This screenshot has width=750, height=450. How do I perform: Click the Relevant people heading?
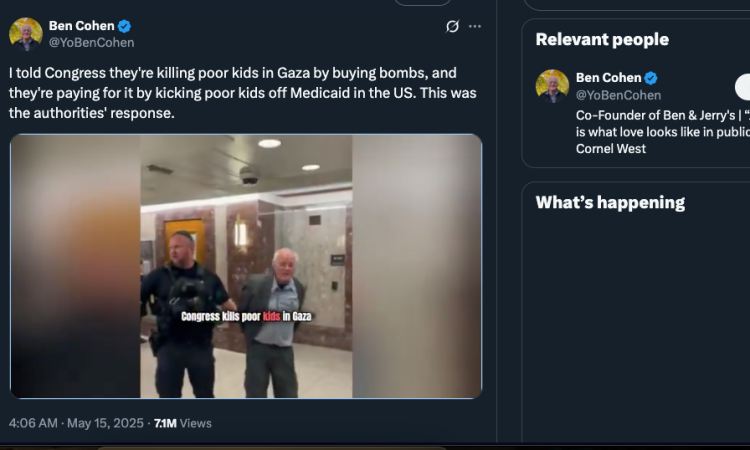(x=602, y=40)
